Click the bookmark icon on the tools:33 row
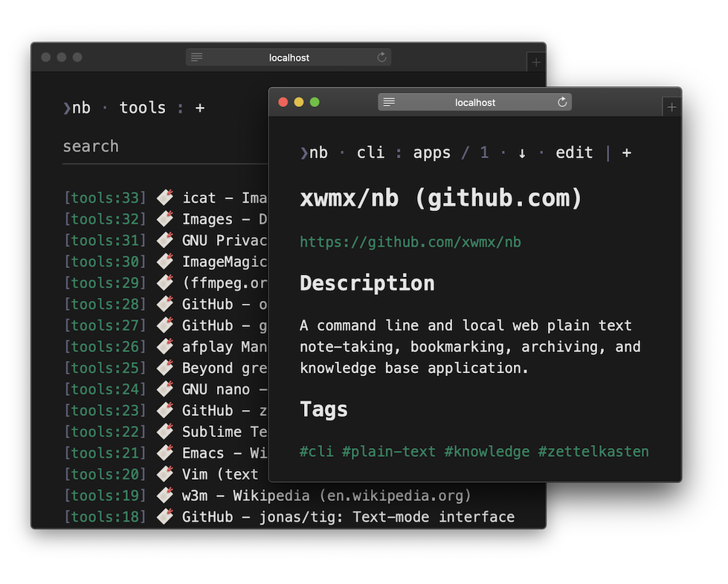 pyautogui.click(x=165, y=197)
